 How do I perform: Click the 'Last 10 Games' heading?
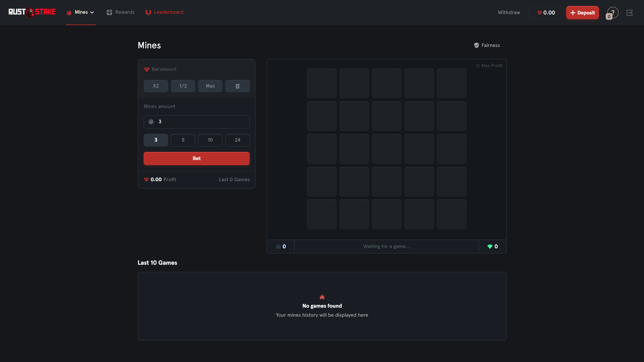pyautogui.click(x=157, y=263)
